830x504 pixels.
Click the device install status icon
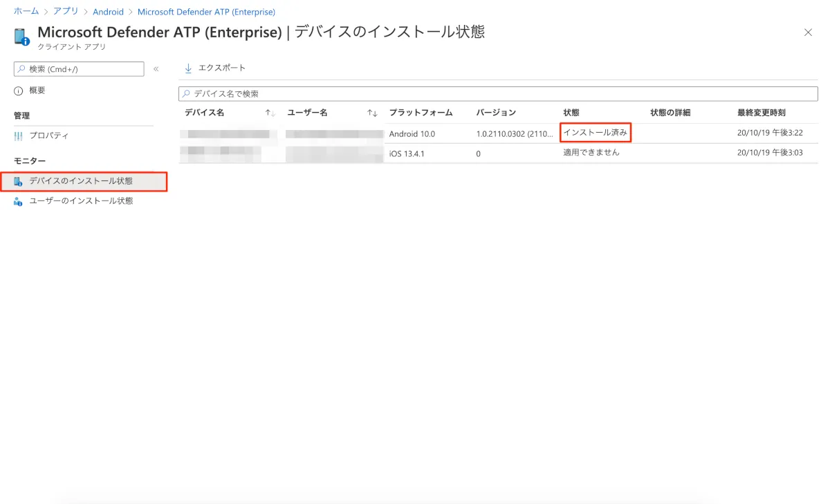coord(19,181)
